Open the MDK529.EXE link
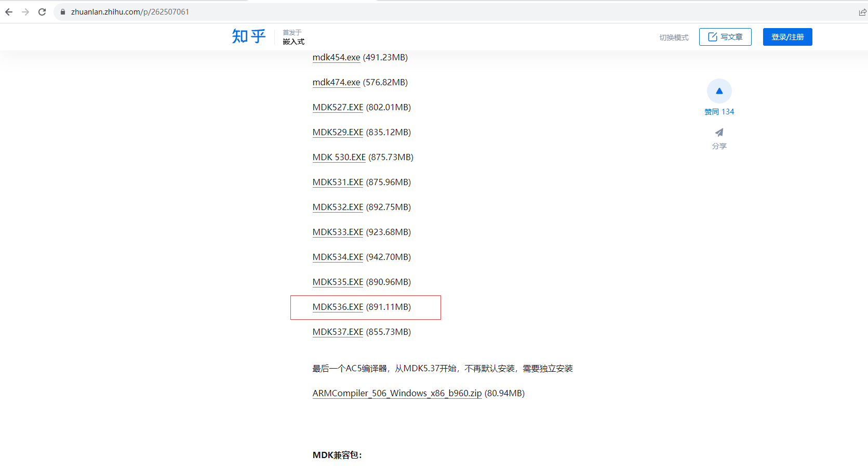Screen dimensions: 868x469 click(x=338, y=132)
